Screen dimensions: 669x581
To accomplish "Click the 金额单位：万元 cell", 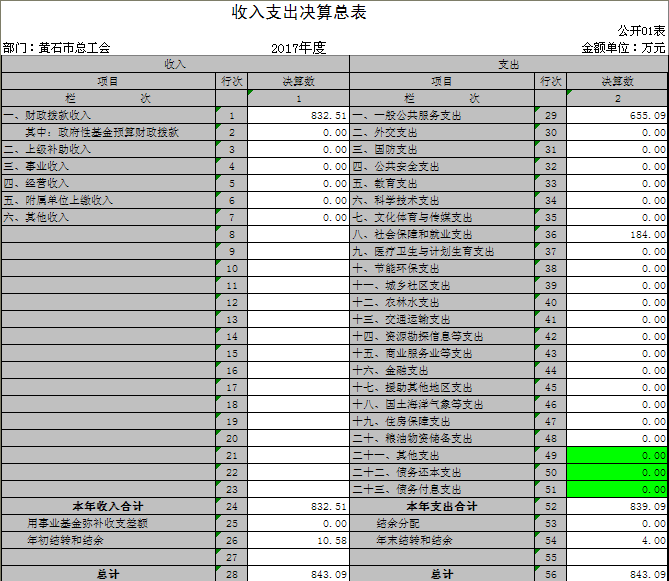I will point(623,48).
